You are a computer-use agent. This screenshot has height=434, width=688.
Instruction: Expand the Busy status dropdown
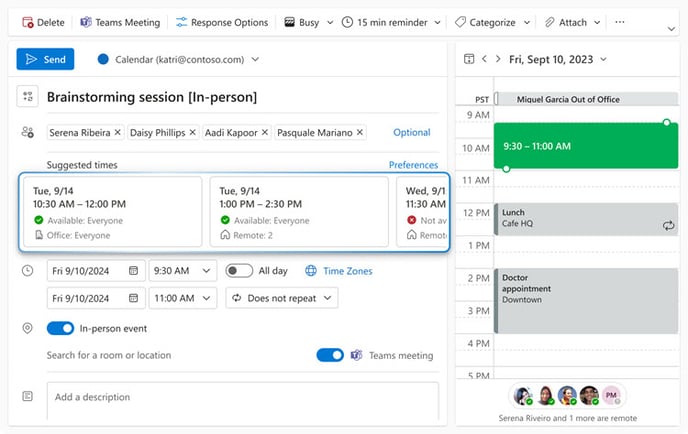[x=330, y=22]
